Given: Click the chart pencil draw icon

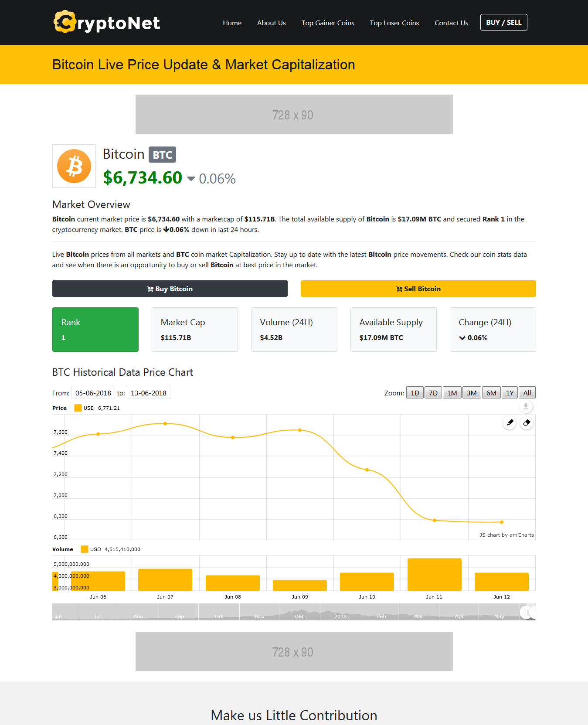Looking at the screenshot, I should (x=510, y=422).
